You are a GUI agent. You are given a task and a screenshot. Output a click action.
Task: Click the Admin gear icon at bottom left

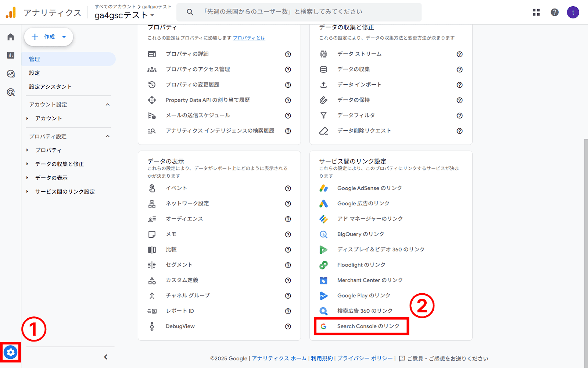pyautogui.click(x=11, y=352)
